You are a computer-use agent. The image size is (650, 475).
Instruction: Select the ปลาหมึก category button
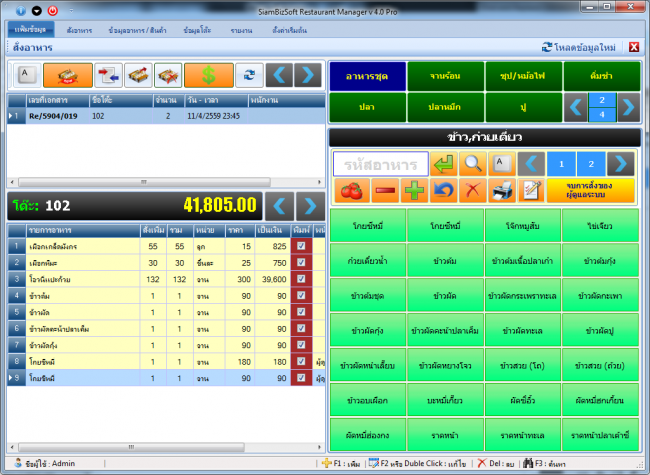coord(445,107)
